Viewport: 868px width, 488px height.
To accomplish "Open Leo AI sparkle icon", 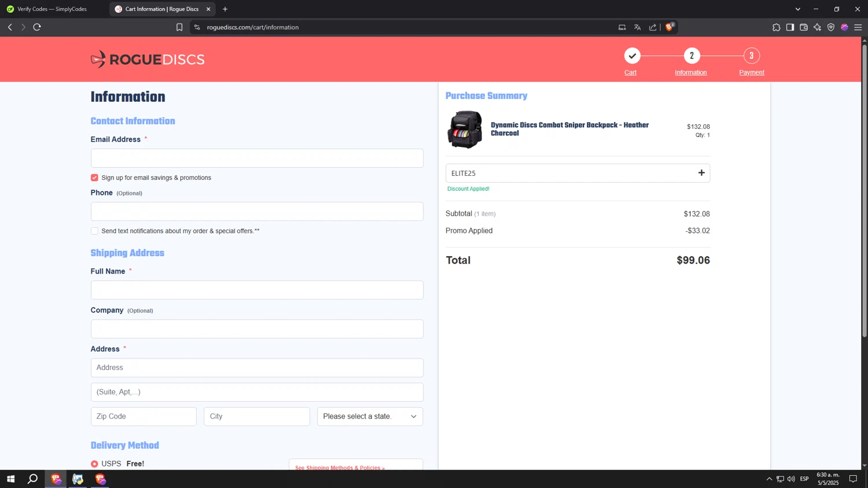I will 817,27.
